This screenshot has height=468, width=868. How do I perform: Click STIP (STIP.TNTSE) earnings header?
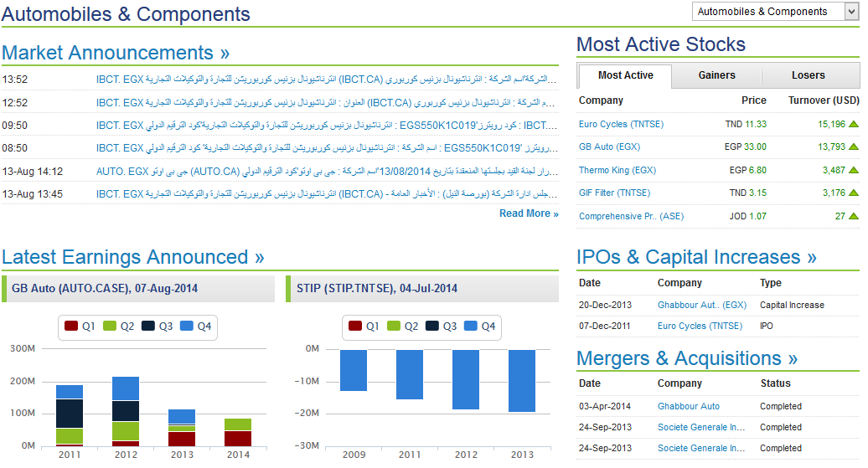click(422, 288)
